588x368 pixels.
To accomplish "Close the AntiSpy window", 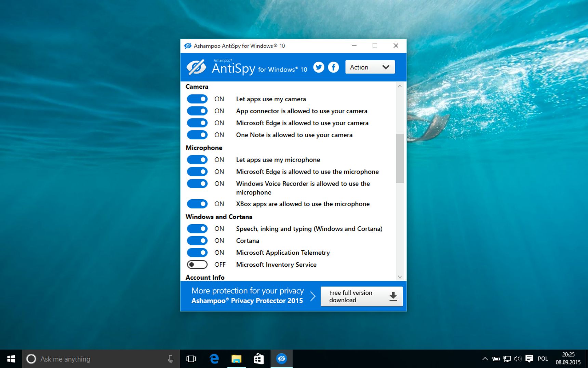I will 396,46.
